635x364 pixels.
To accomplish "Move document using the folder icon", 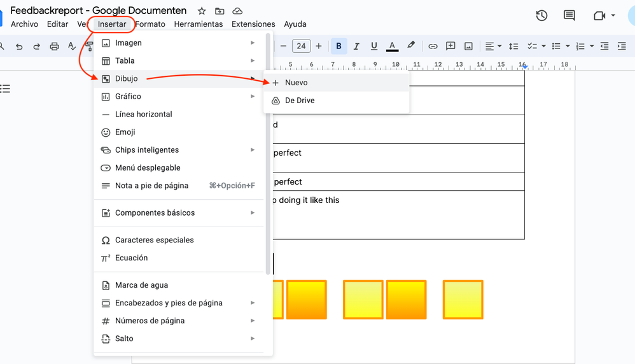I will [x=220, y=11].
